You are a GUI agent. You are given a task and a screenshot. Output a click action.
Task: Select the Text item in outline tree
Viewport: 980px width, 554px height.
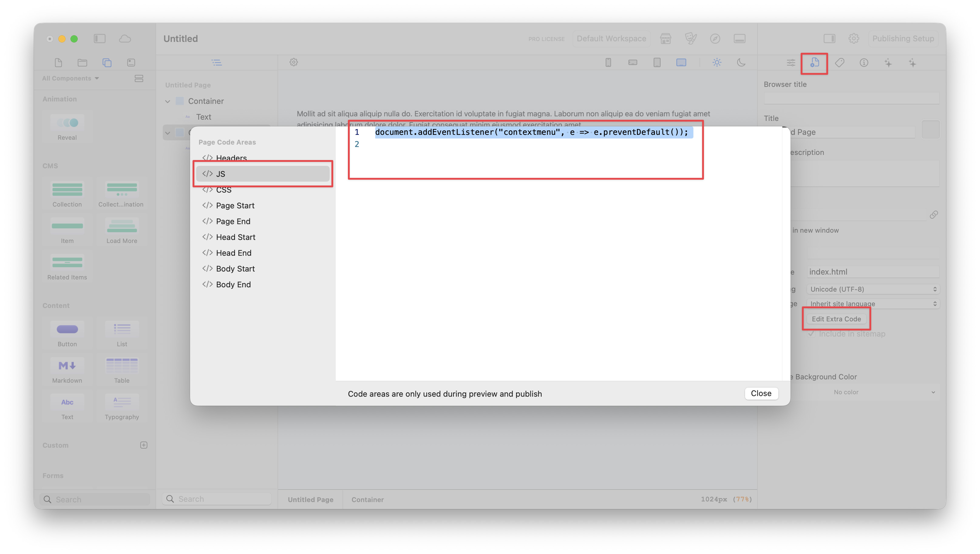(x=203, y=117)
